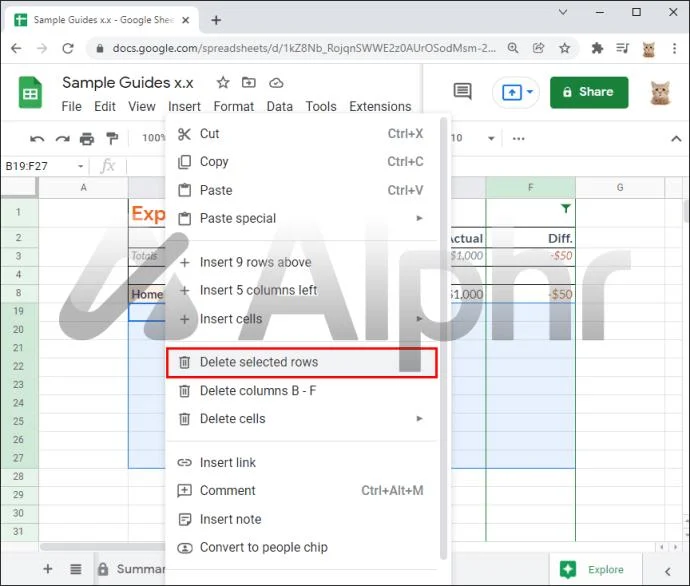690x586 pixels.
Task: Open the cat account avatar
Action: 660,93
